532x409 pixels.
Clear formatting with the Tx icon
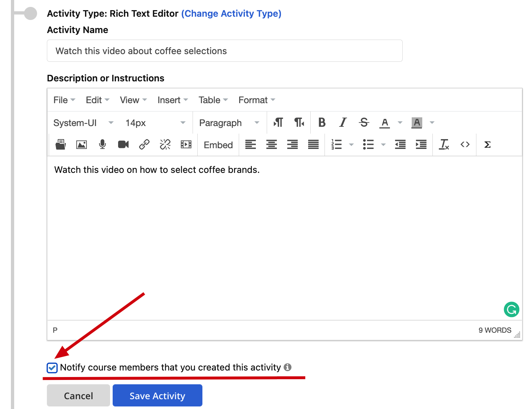(x=444, y=145)
